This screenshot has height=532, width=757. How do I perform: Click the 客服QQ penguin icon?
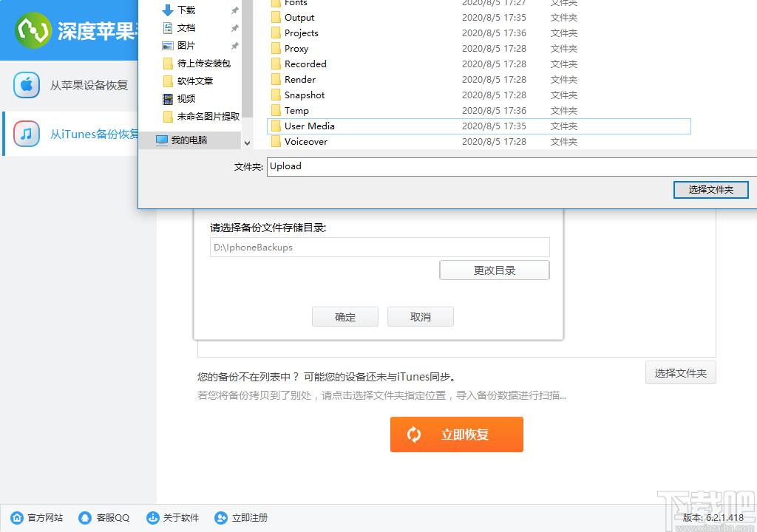point(85,517)
